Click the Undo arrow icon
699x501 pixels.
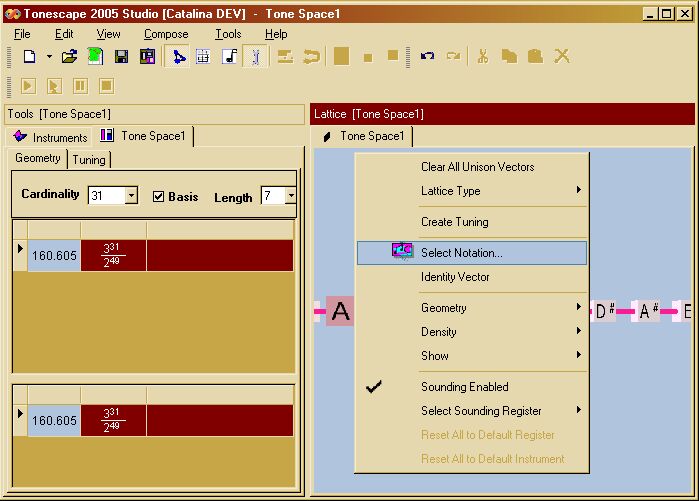(x=427, y=56)
